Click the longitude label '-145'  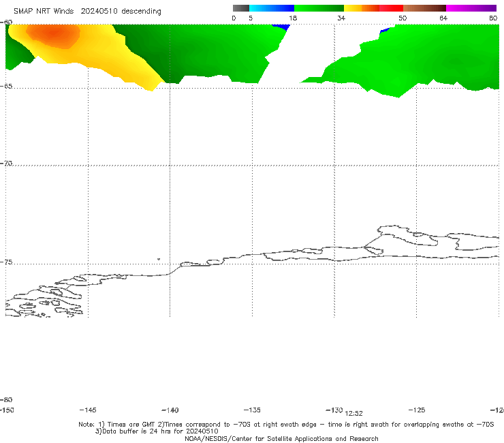pos(88,410)
